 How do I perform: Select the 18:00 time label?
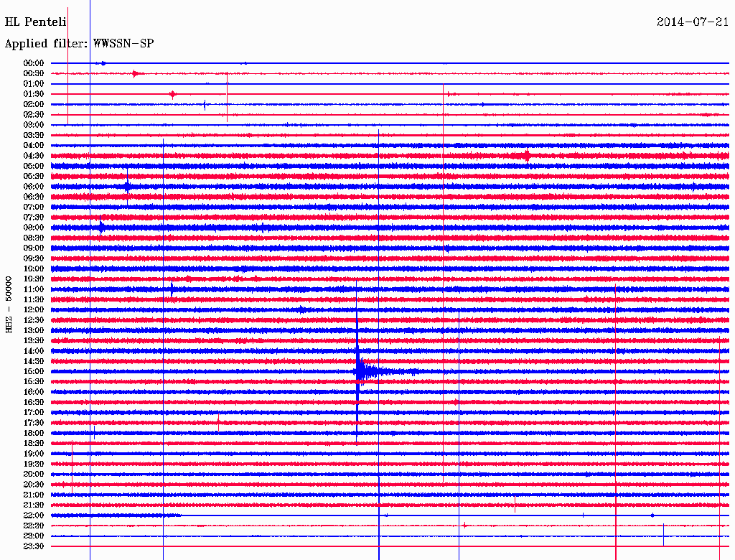click(33, 433)
